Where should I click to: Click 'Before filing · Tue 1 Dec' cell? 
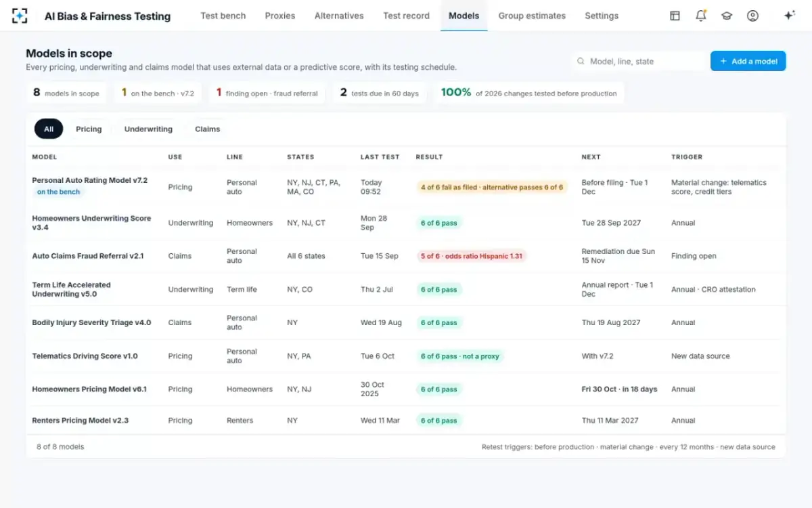click(x=614, y=187)
